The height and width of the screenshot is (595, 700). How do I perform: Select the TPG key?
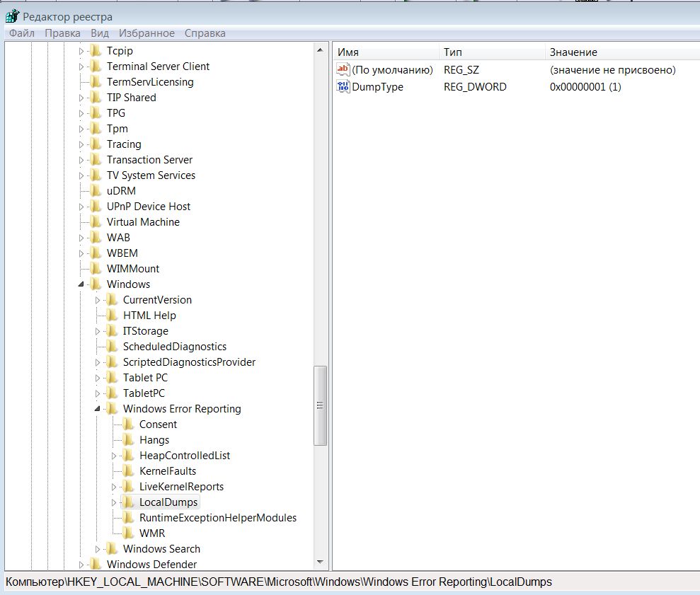116,113
